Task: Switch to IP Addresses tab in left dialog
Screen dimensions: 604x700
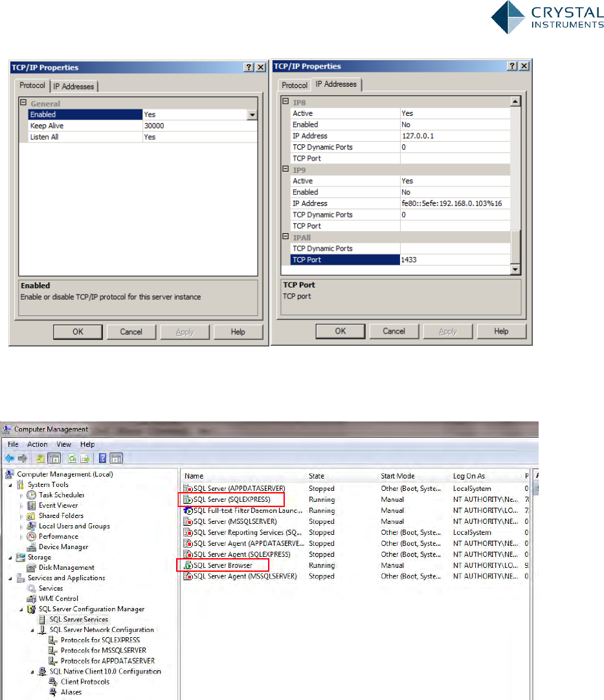Action: coord(74,87)
